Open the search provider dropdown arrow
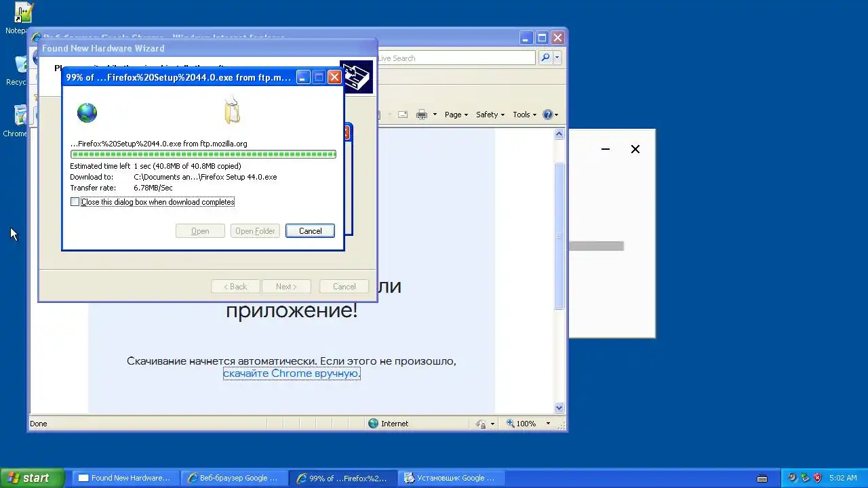The height and width of the screenshot is (488, 868). point(557,58)
